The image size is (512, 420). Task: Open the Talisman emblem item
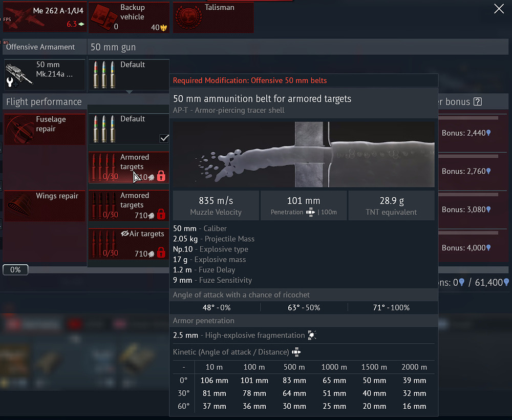(188, 17)
